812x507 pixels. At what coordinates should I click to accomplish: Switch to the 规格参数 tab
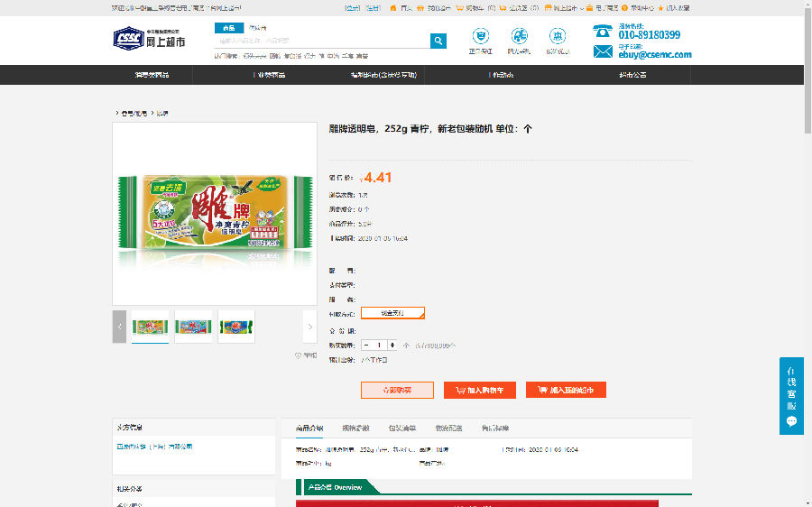(x=355, y=429)
